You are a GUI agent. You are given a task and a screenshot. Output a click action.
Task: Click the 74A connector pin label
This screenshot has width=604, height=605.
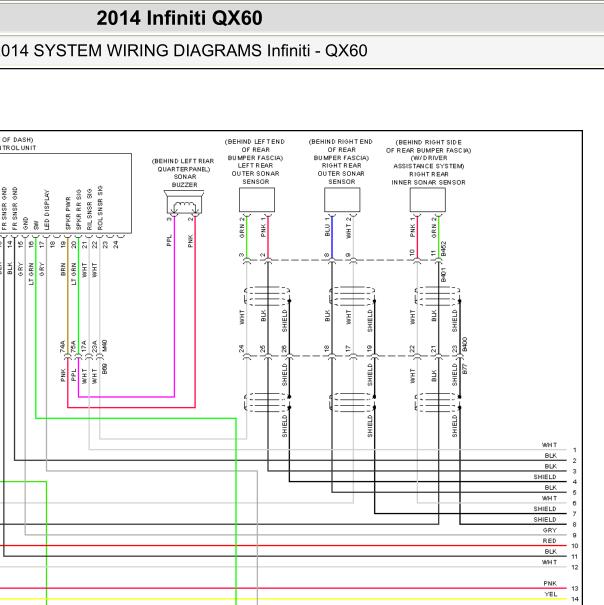pyautogui.click(x=63, y=346)
